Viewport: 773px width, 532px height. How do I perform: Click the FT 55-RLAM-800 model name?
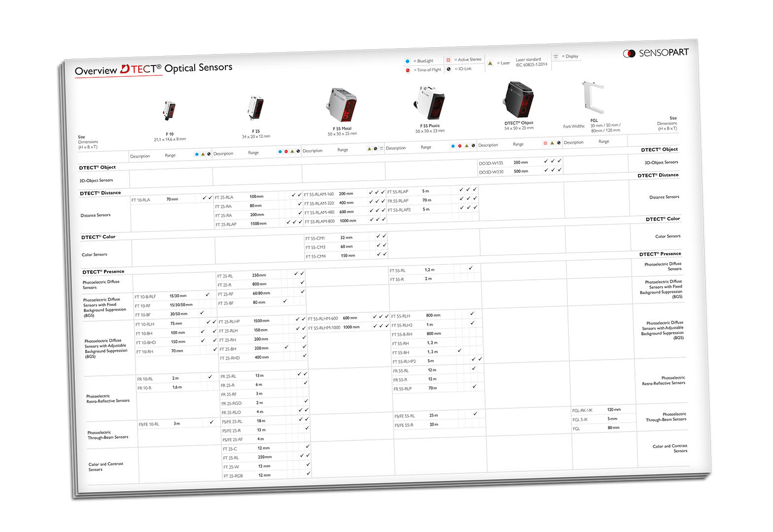point(319,221)
